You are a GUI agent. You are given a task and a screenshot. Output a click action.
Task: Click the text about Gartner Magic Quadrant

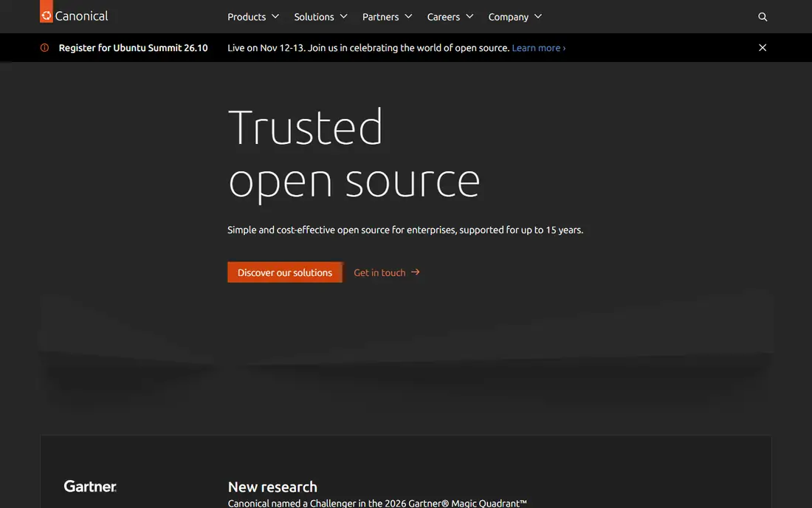click(x=377, y=503)
